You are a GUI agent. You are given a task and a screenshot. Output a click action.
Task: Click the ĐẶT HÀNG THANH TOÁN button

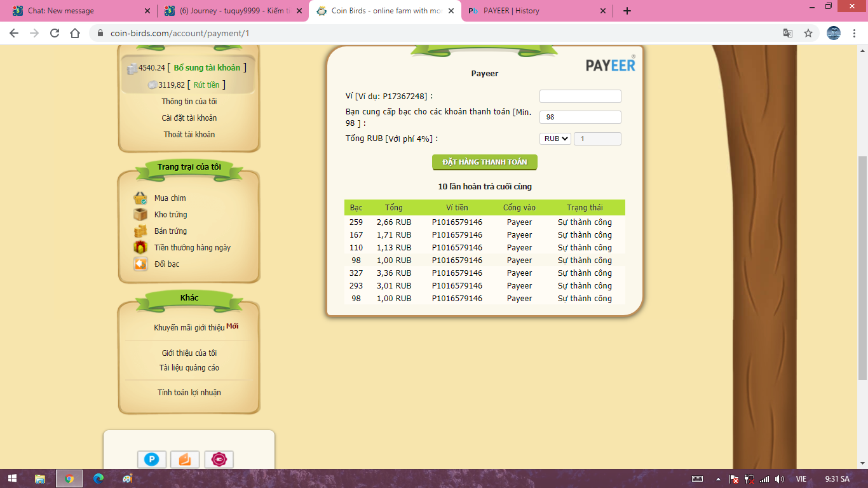[485, 162]
